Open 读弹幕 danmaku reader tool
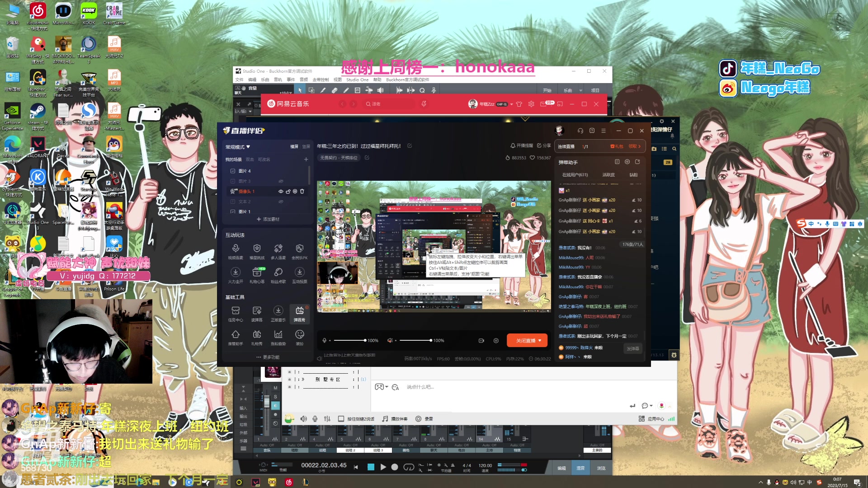The height and width of the screenshot is (488, 868). click(x=257, y=314)
